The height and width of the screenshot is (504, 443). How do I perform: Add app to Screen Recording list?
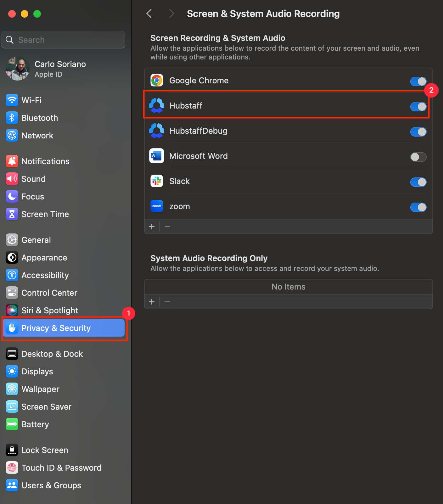[x=152, y=227]
